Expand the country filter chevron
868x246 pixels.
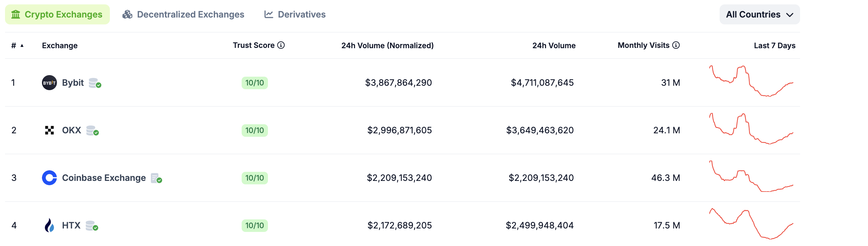pos(790,15)
